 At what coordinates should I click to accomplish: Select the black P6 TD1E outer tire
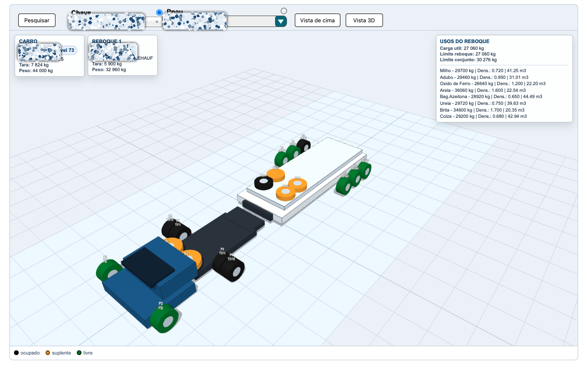pyautogui.click(x=233, y=269)
